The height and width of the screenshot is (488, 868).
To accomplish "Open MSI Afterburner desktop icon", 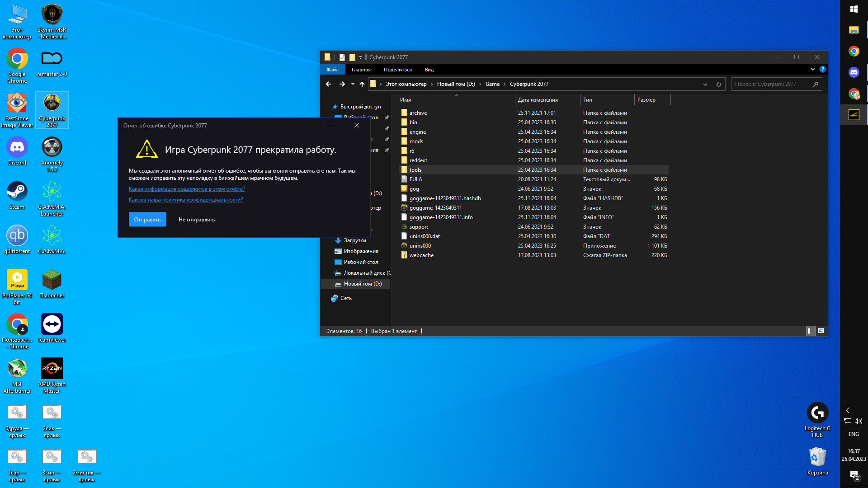I will coord(17,376).
